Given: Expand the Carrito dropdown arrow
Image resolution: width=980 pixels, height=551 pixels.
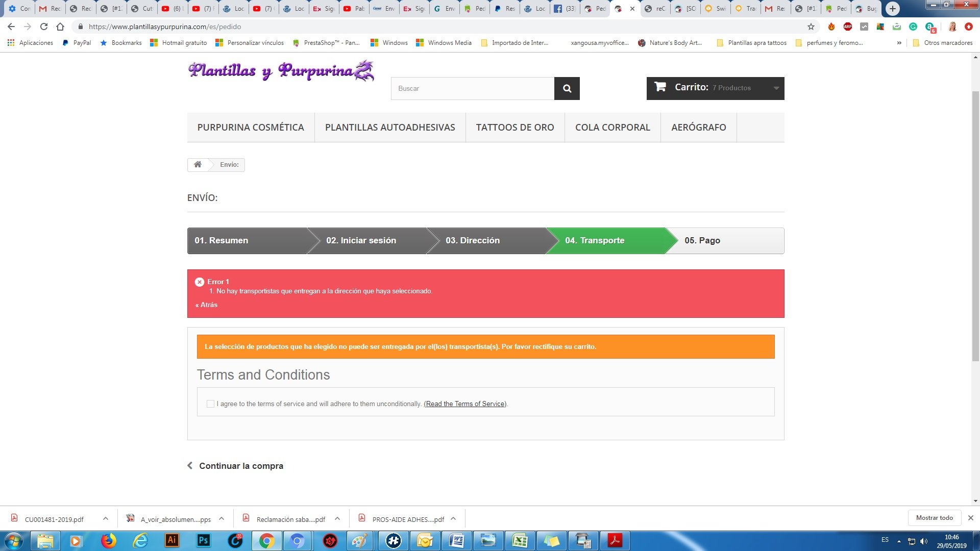Looking at the screenshot, I should [776, 88].
